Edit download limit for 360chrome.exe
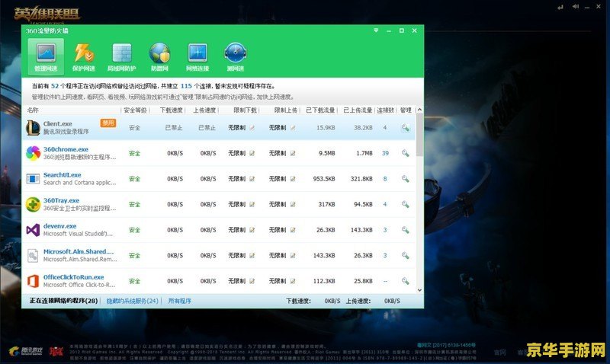The width and height of the screenshot is (610, 364). (252, 153)
